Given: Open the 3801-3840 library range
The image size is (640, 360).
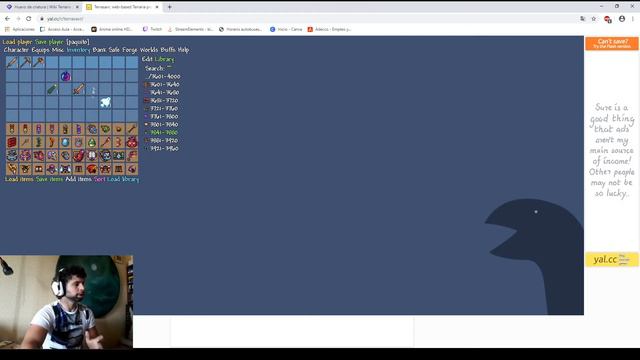Looking at the screenshot, I should point(162,124).
